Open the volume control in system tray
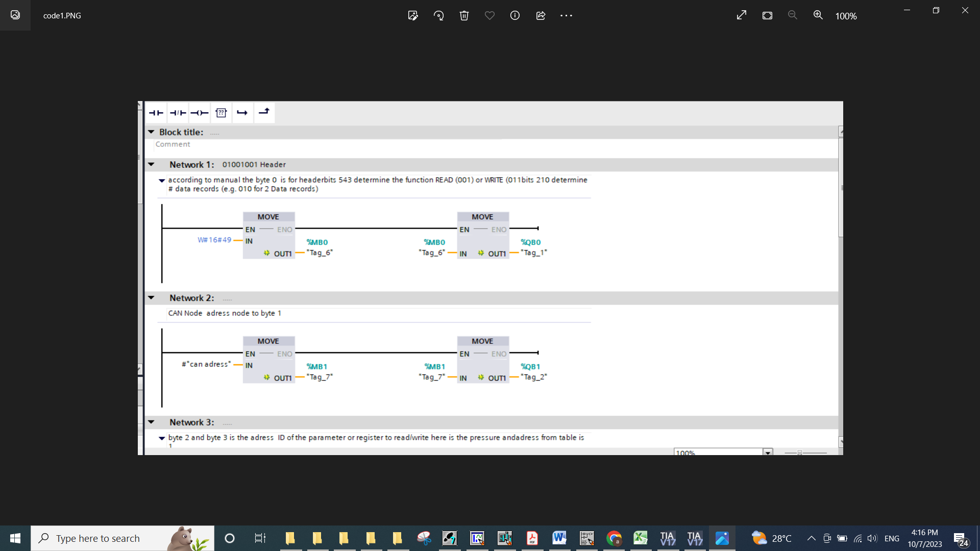The height and width of the screenshot is (551, 980). point(872,538)
